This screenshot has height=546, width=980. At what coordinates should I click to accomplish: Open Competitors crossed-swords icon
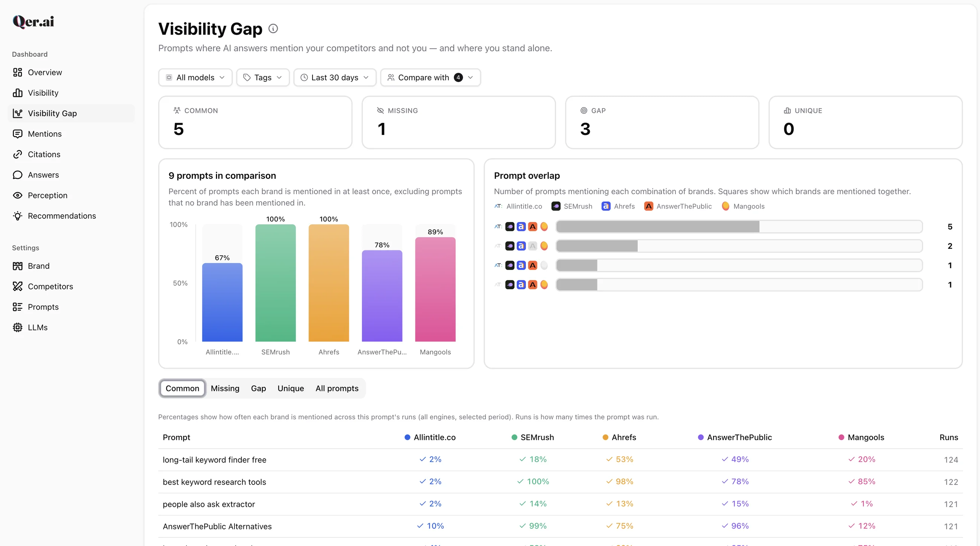(x=17, y=287)
